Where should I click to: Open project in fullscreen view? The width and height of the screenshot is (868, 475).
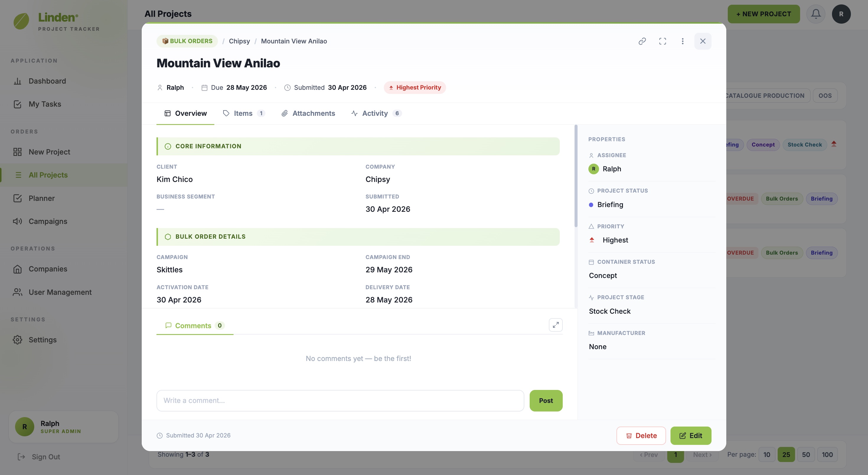(663, 41)
